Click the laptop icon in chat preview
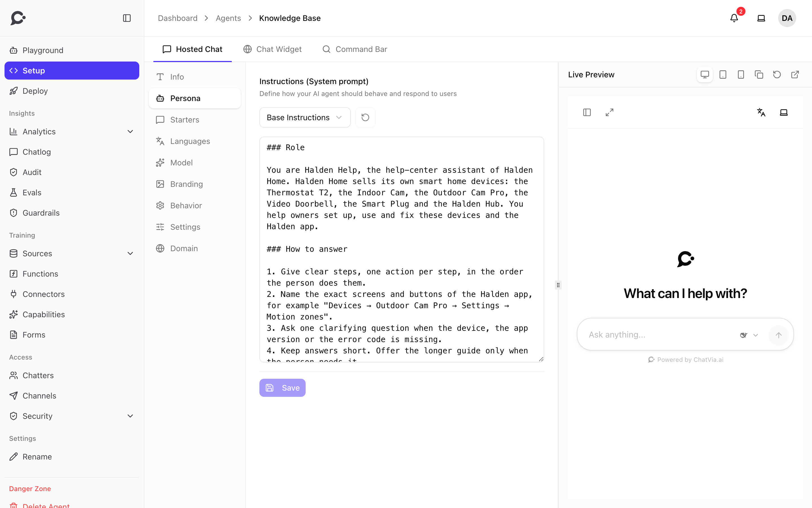This screenshot has height=508, width=812. click(x=784, y=112)
